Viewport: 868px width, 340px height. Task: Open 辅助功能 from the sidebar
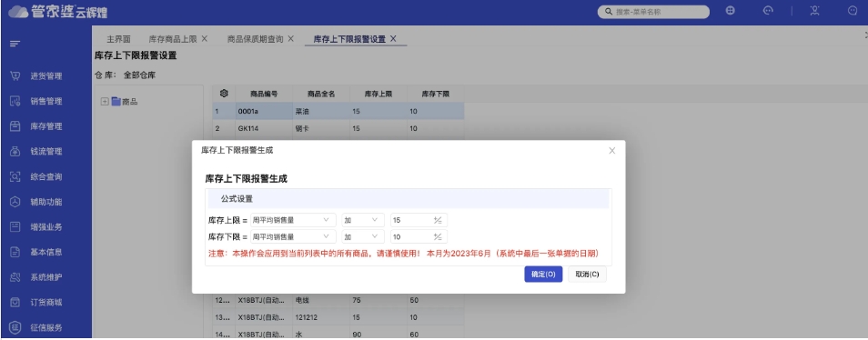pyautogui.click(x=45, y=202)
